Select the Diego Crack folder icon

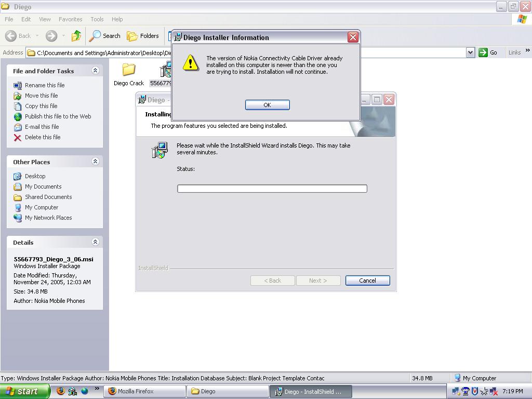[129, 70]
